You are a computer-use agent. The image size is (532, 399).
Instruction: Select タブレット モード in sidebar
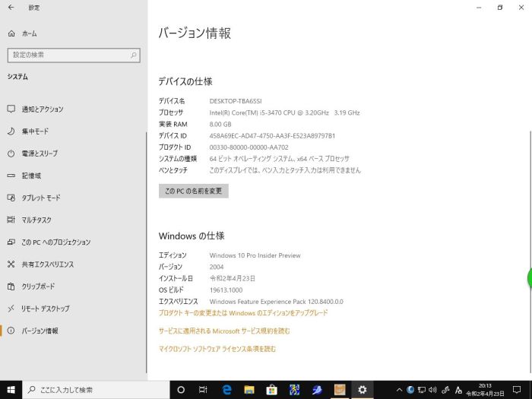tap(41, 198)
